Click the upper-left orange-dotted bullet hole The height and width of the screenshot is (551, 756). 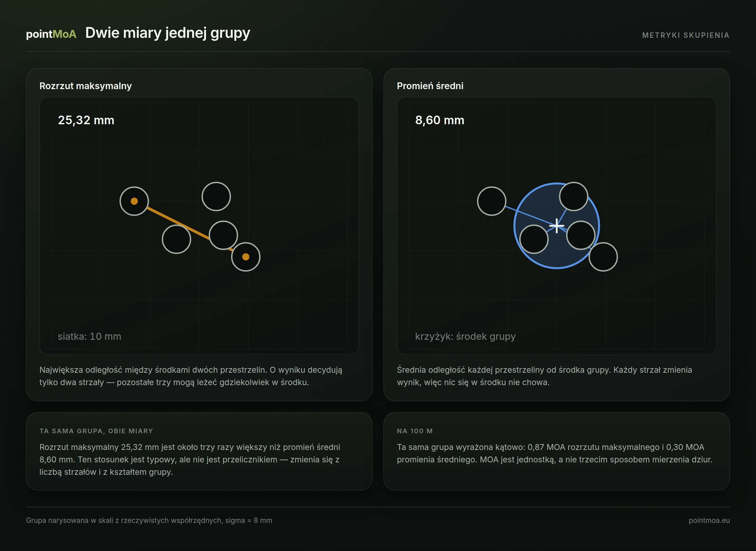click(134, 201)
